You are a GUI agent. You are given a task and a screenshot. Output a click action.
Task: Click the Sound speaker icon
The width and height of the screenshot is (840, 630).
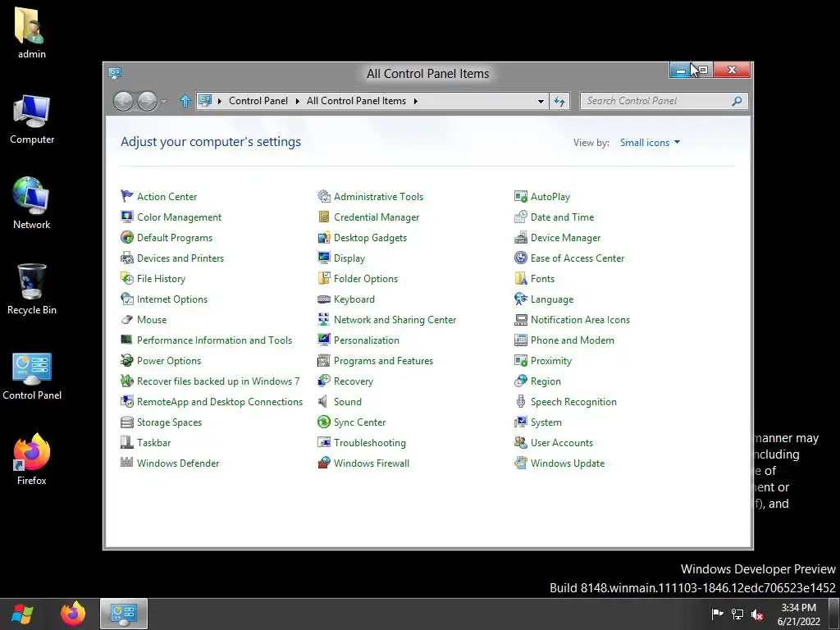323,402
